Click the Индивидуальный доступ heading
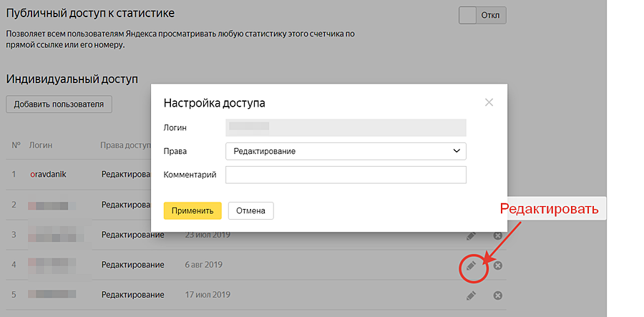This screenshot has height=317, width=644. tap(72, 79)
